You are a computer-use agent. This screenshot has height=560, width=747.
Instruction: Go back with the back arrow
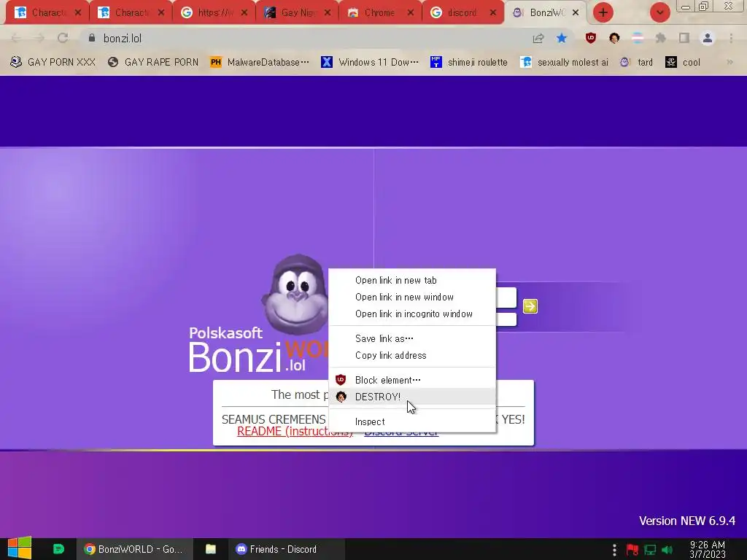point(16,38)
